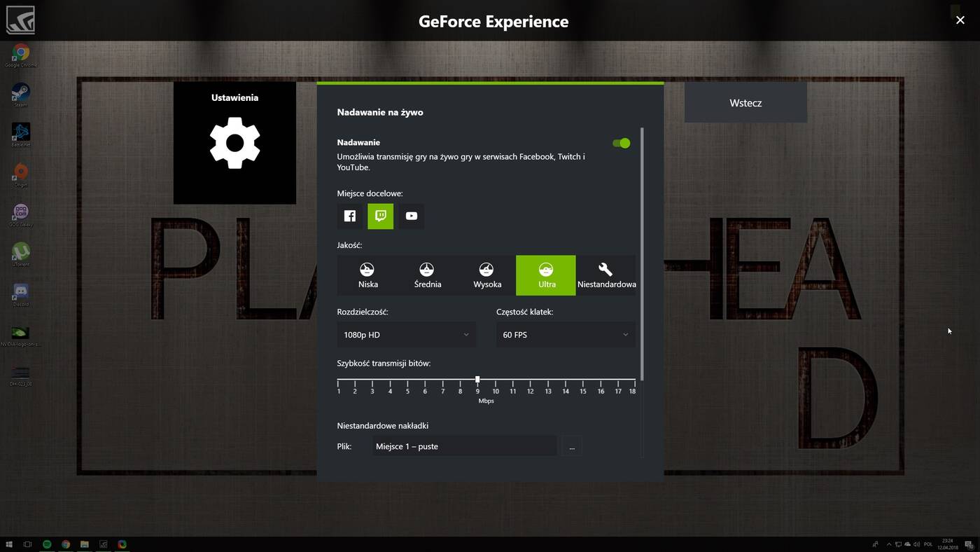Screen dimensions: 980x552
Task: Select Facebook as broadcast destination
Action: coord(350,216)
